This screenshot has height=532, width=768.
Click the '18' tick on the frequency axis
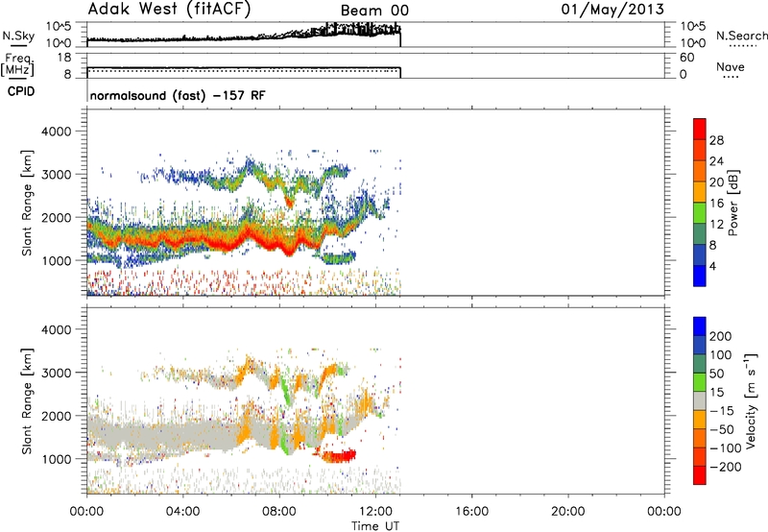63,58
